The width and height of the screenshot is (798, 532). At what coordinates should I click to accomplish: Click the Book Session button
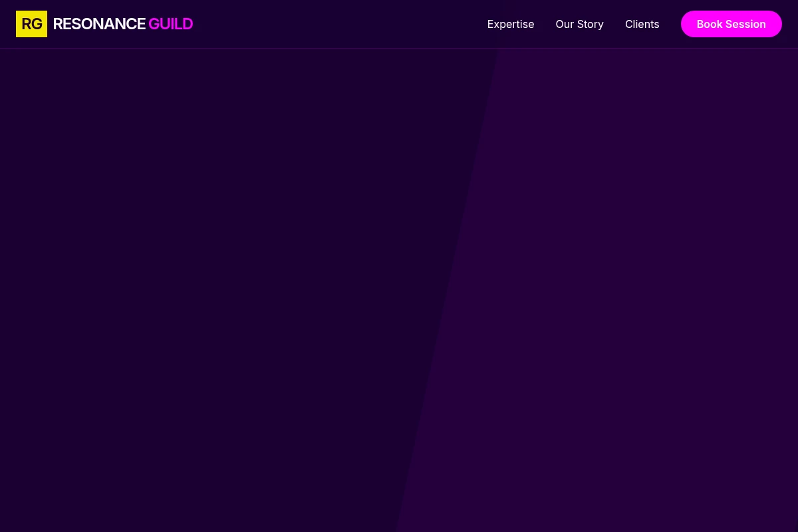pyautogui.click(x=731, y=24)
